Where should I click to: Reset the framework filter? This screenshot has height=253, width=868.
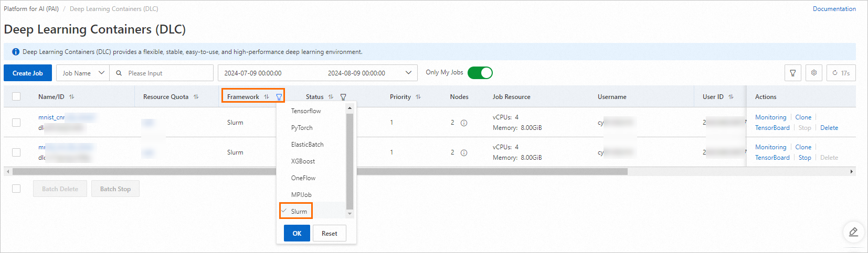tap(330, 234)
